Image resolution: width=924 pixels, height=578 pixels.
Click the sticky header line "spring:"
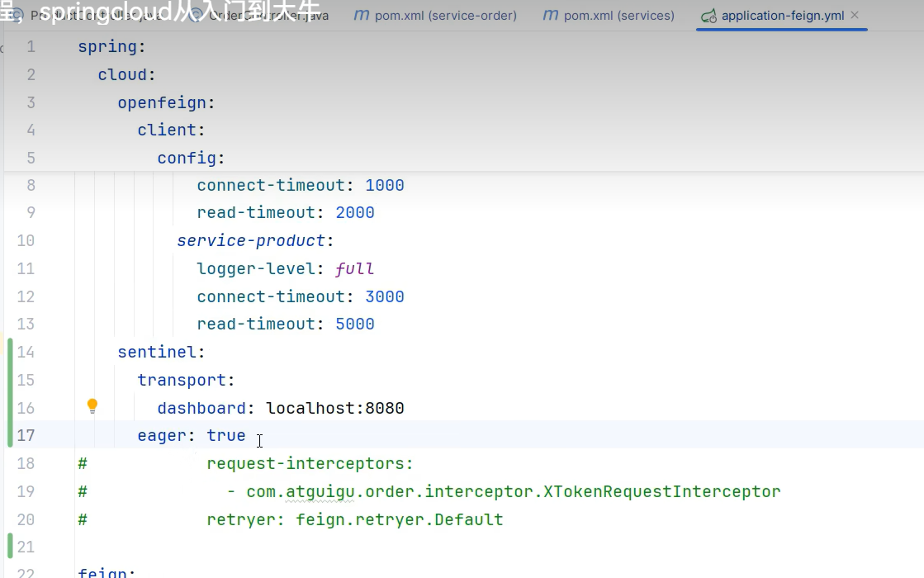[111, 46]
